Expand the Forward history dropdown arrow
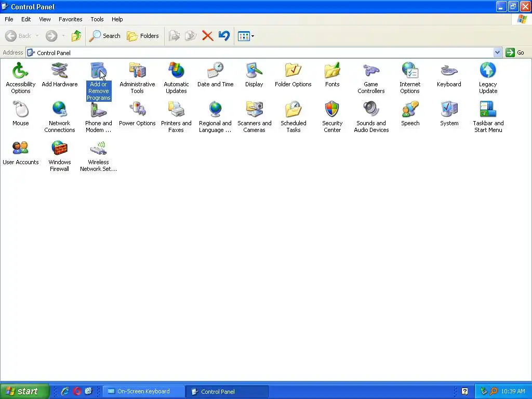The height and width of the screenshot is (399, 532). (x=63, y=36)
